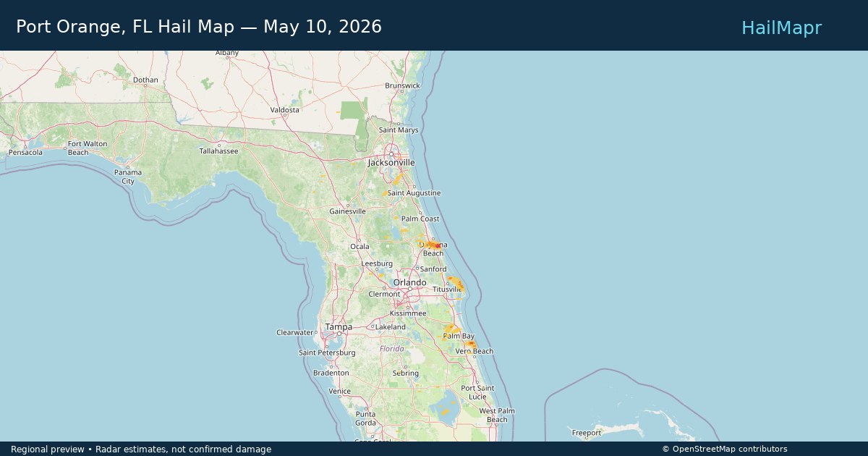Click the Regional preview disclaimer text
The height and width of the screenshot is (456, 868).
(141, 449)
